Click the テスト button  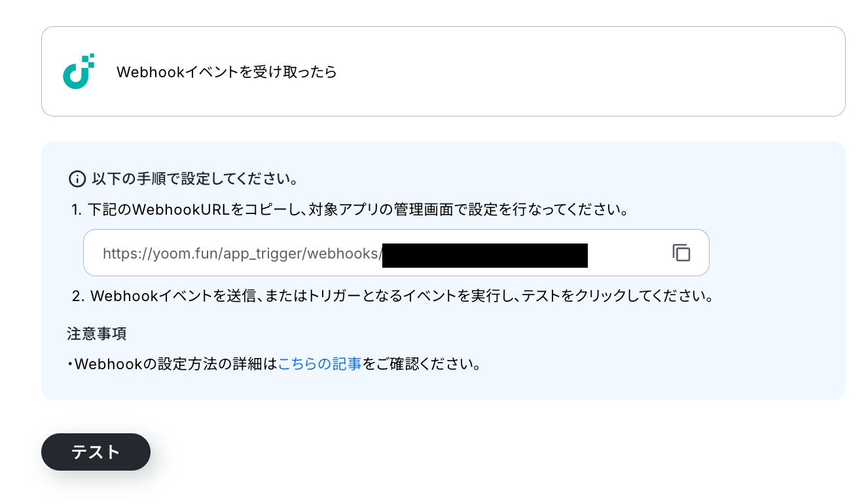click(x=96, y=452)
